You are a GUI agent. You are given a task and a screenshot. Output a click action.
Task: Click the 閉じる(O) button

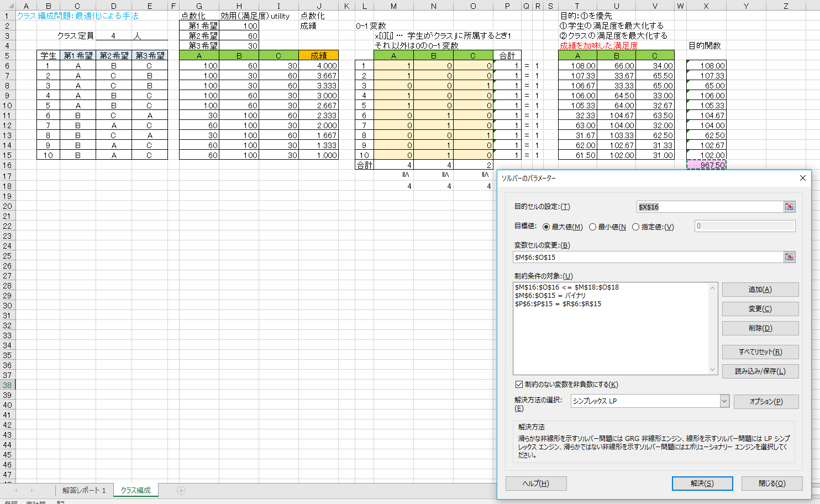point(772,484)
